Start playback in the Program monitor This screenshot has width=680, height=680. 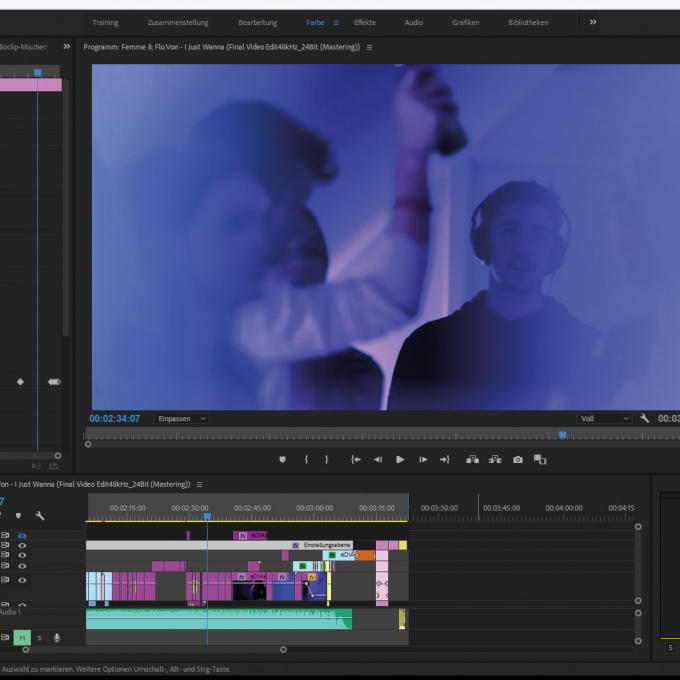[x=400, y=459]
